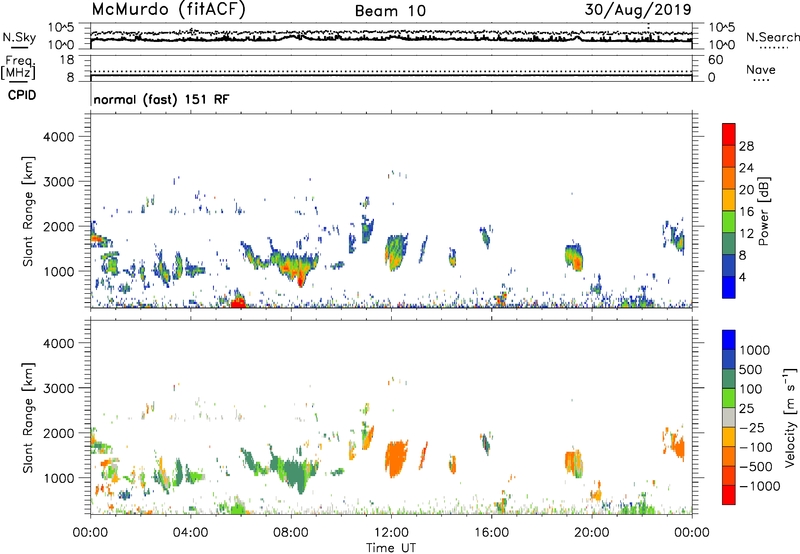Click red top segment of power colorbar
Image resolution: width=800 pixels, height=554 pixels.
click(x=729, y=134)
